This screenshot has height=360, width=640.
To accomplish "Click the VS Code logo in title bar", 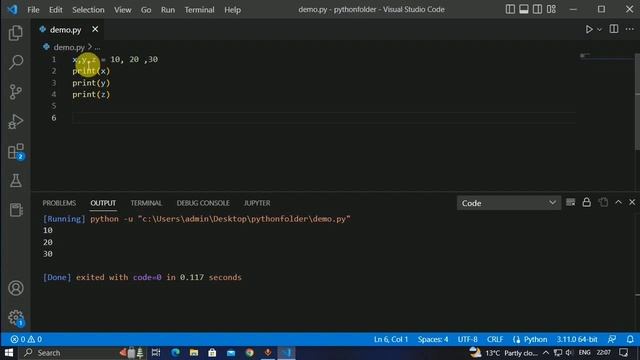I will point(12,9).
